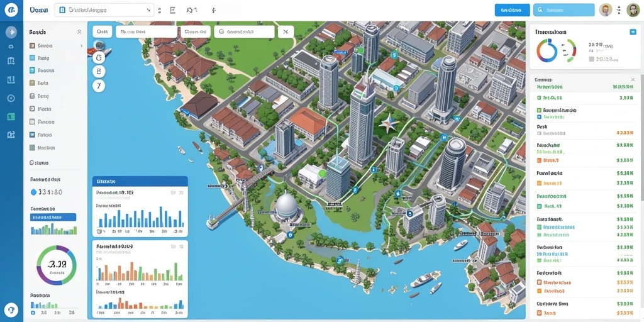Screen dimensions: 644x322
Task: Toggle the olive square in the sidebar list
Action: coord(32,83)
